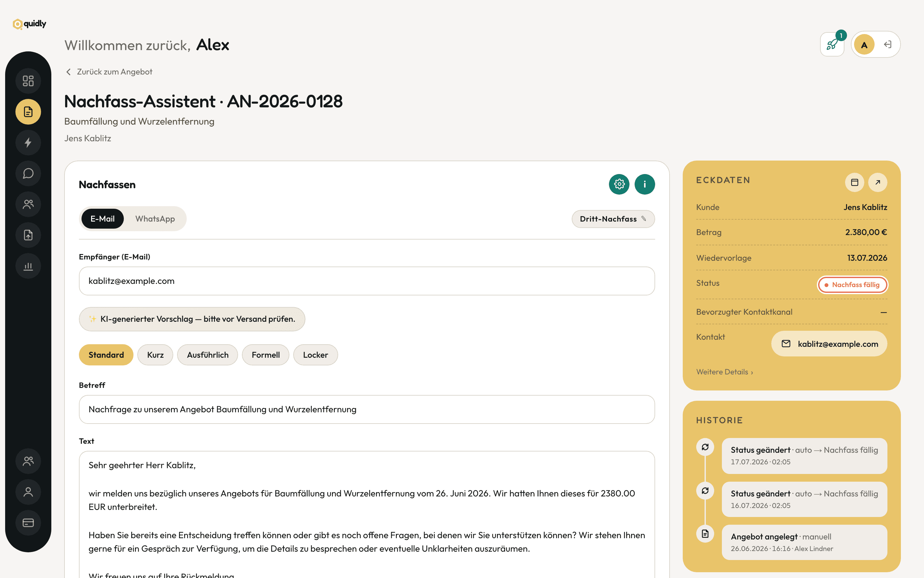
Task: Click into the Empfänger (E-Mail) field
Action: [367, 281]
